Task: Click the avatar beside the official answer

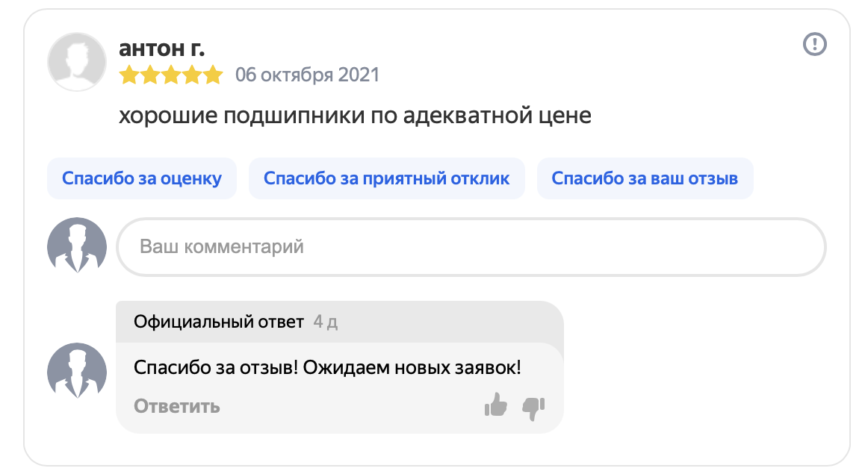Action: pos(77,370)
